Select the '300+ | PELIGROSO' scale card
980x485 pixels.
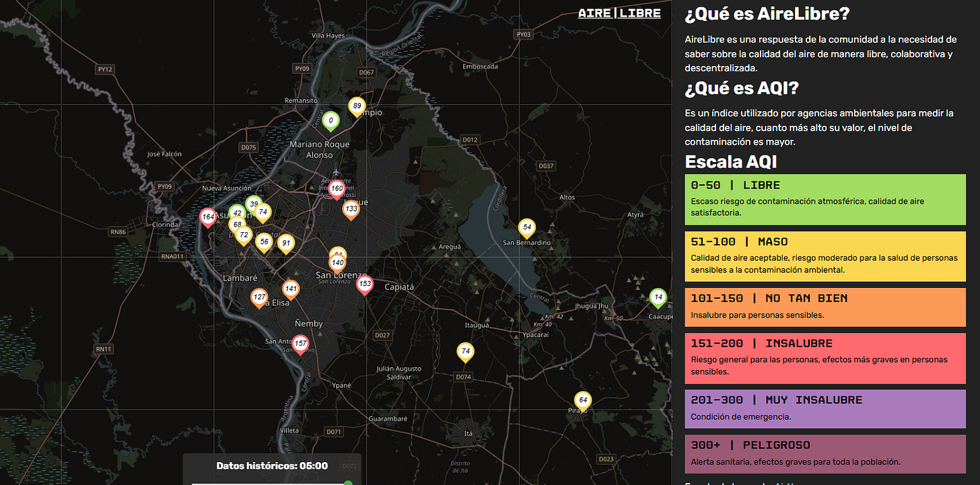coord(825,454)
